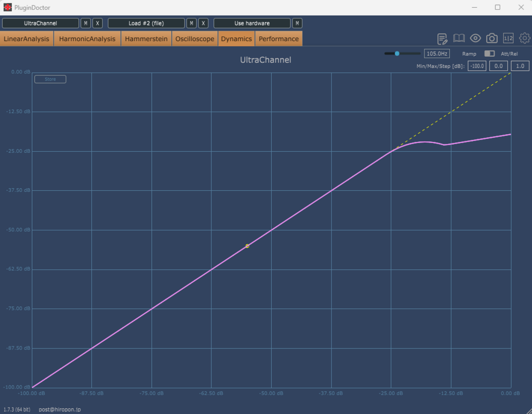Take a snapshot with the camera icon
532x414 pixels.
(x=491, y=38)
